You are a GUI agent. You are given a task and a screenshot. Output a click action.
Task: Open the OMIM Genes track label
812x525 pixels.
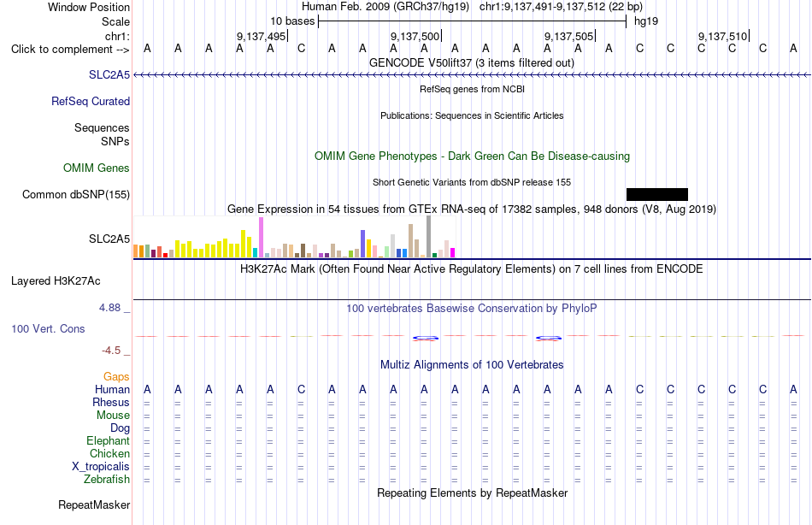(97, 168)
